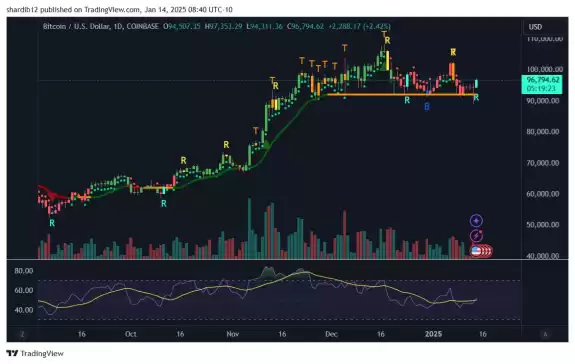Image resolution: width=575 pixels, height=364 pixels.
Task: Open the USD currency selector
Action: [535, 27]
